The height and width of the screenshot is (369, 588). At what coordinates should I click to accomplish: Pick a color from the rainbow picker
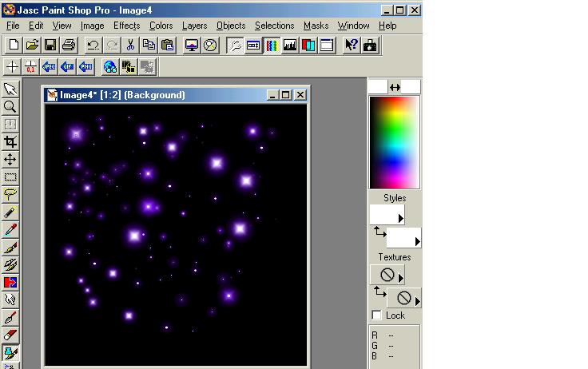395,142
